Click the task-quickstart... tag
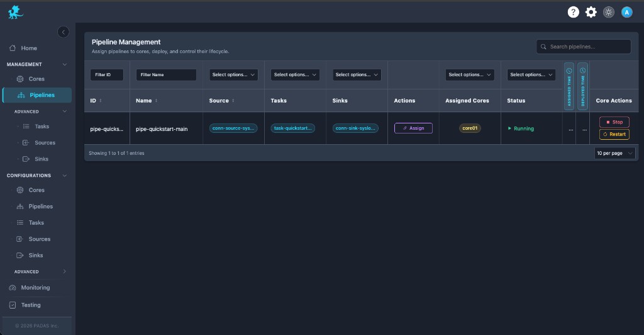Image resolution: width=644 pixels, height=335 pixels. pos(293,128)
